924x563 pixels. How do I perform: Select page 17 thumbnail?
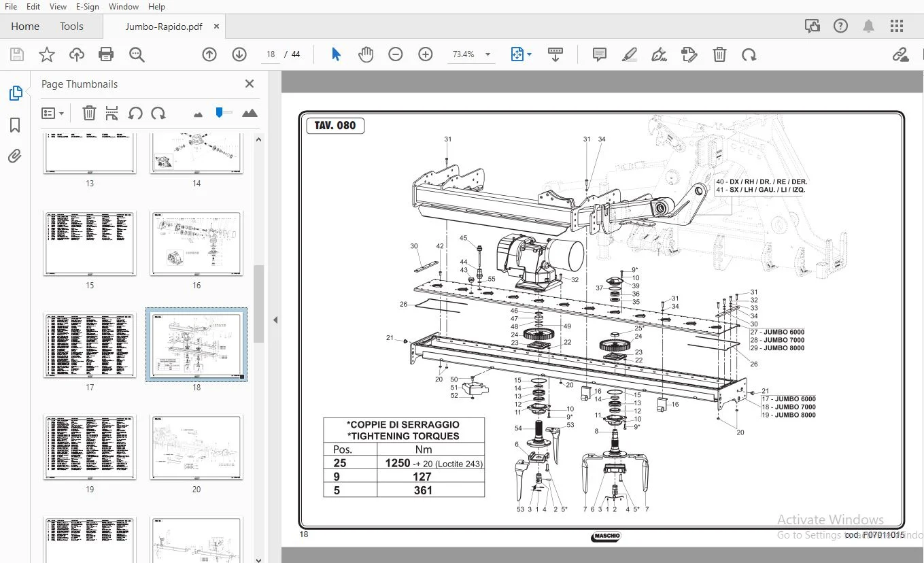pos(90,345)
